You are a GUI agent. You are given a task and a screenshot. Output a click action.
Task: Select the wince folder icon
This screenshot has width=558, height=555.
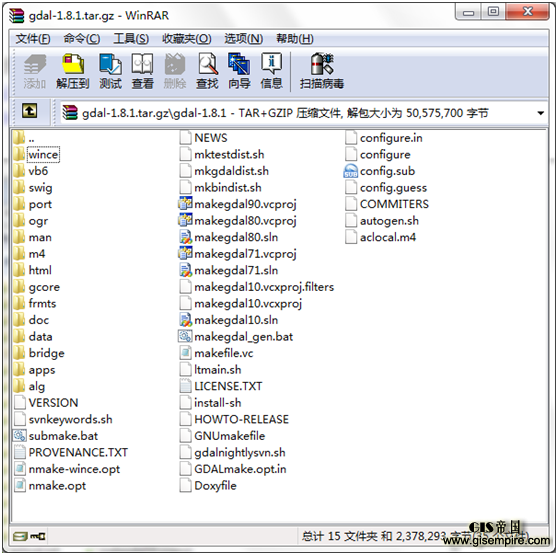[x=19, y=154]
